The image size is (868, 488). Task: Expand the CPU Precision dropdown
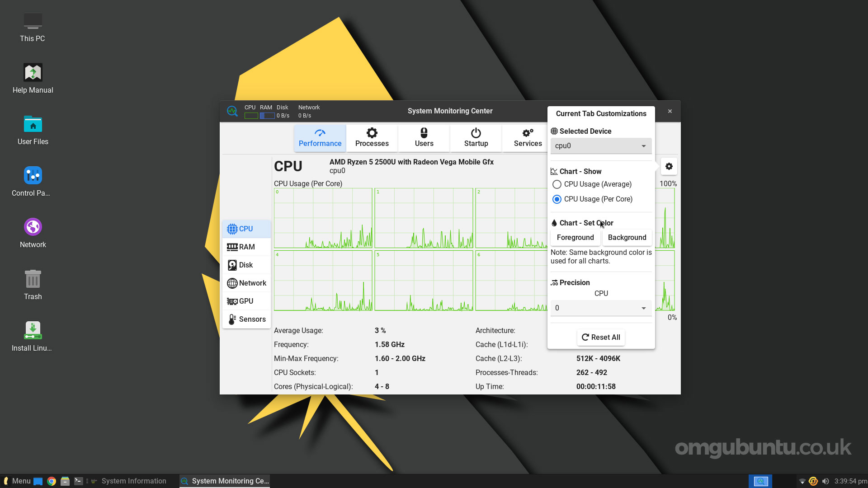click(601, 308)
